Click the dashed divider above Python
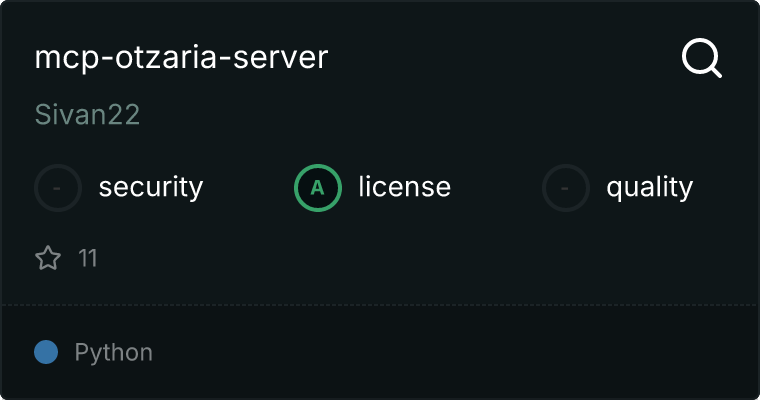 (380, 304)
